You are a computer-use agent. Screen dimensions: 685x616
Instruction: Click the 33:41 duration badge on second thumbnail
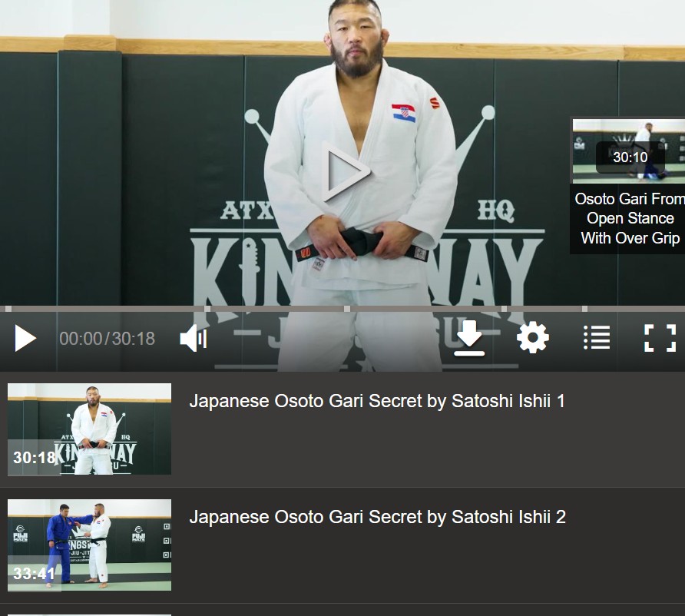point(34,574)
